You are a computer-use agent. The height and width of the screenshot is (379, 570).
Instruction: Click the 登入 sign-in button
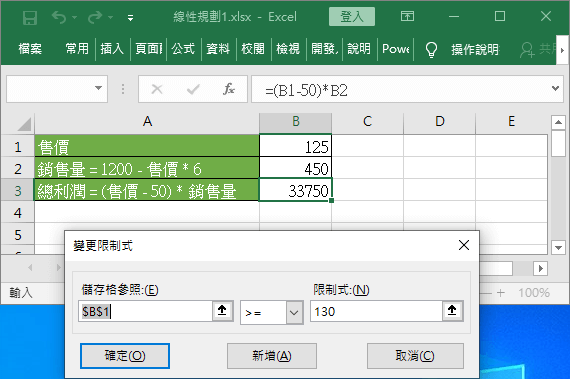point(352,17)
